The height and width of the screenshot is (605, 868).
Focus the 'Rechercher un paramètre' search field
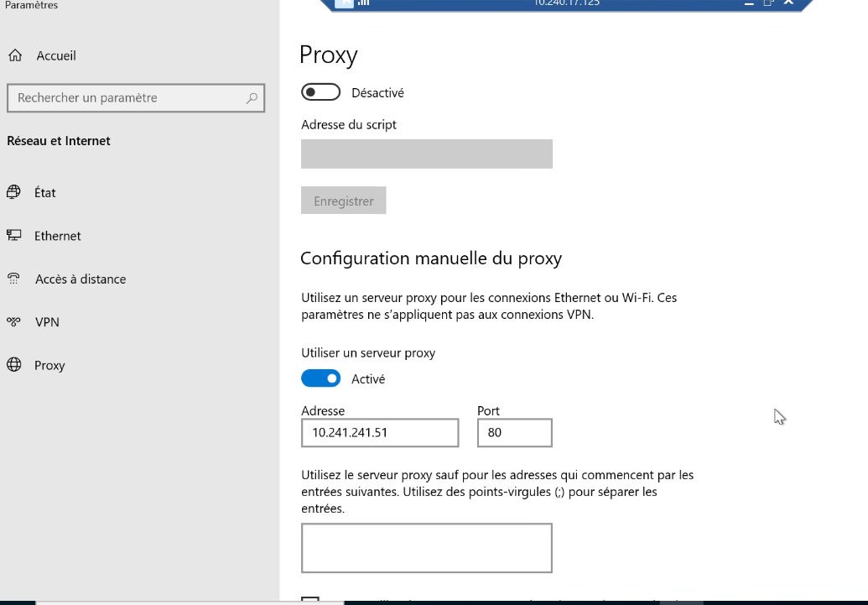pyautogui.click(x=126, y=98)
